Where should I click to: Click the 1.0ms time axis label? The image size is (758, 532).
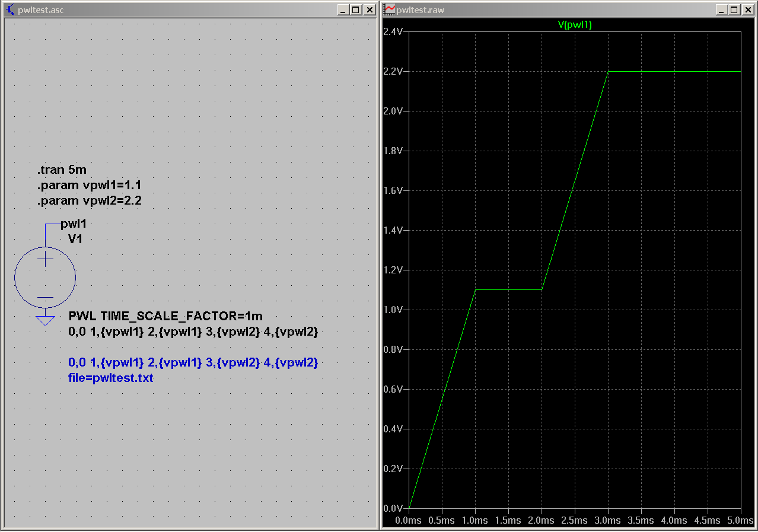click(x=475, y=520)
